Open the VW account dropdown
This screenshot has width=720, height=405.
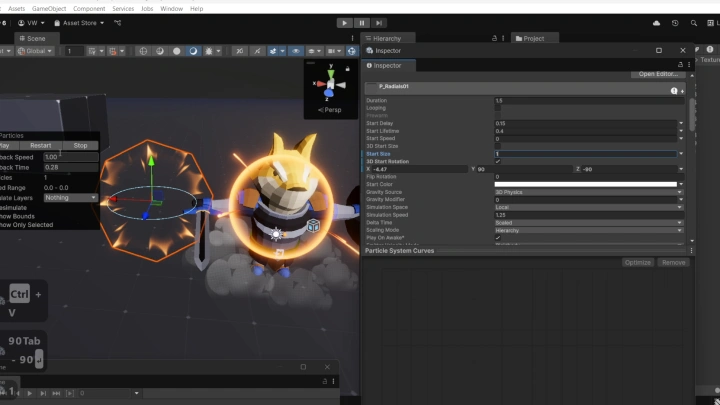pos(31,23)
